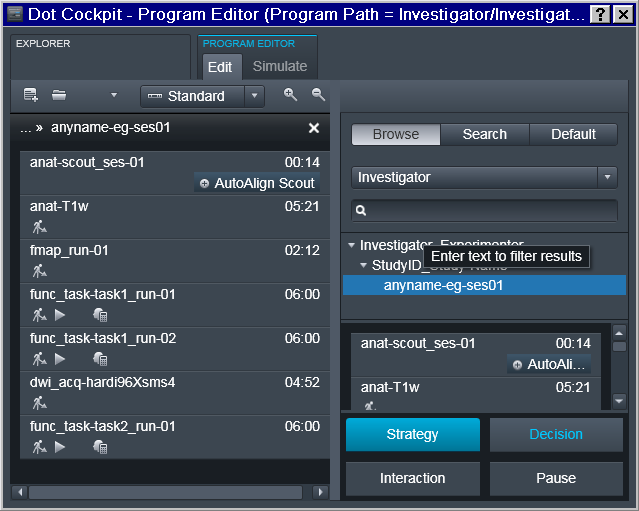Click the zoom out magnifier icon

click(x=318, y=95)
